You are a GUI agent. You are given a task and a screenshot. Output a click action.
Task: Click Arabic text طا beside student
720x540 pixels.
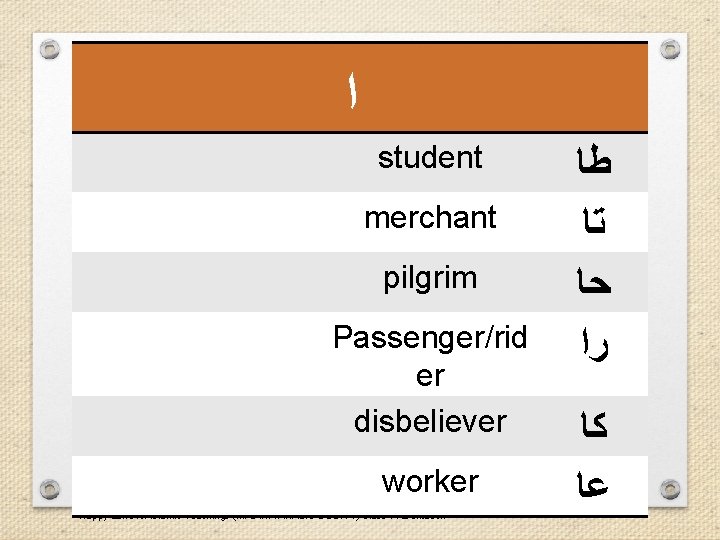(x=596, y=160)
